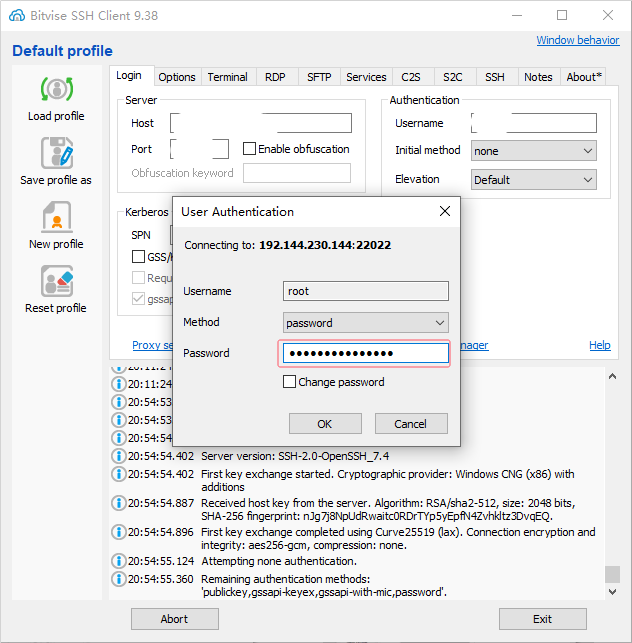This screenshot has width=632, height=643.
Task: Click info icon for Received host key entry
Action: pos(119,503)
